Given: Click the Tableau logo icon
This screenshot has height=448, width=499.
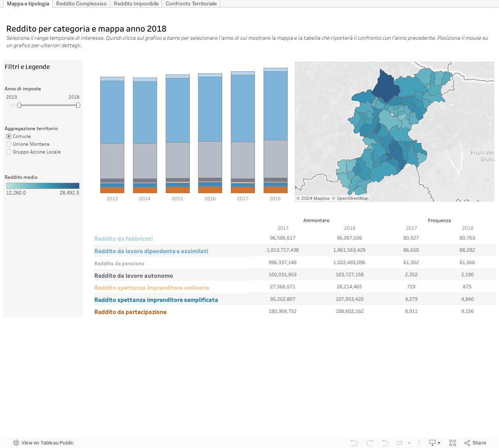Looking at the screenshot, I should click(x=16, y=443).
